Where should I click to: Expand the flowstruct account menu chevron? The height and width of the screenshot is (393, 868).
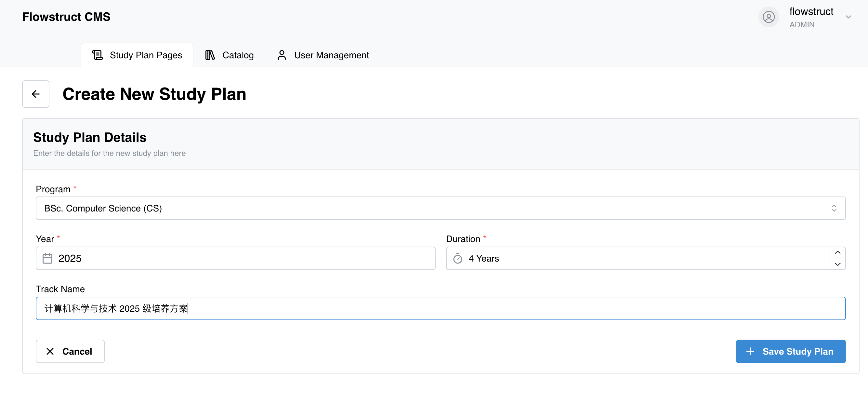tap(848, 17)
